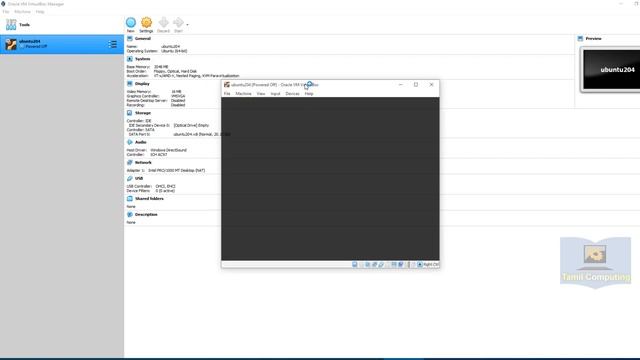Open the ubuntu204 machine tools list menu icon
The image size is (640, 360).
pos(113,44)
